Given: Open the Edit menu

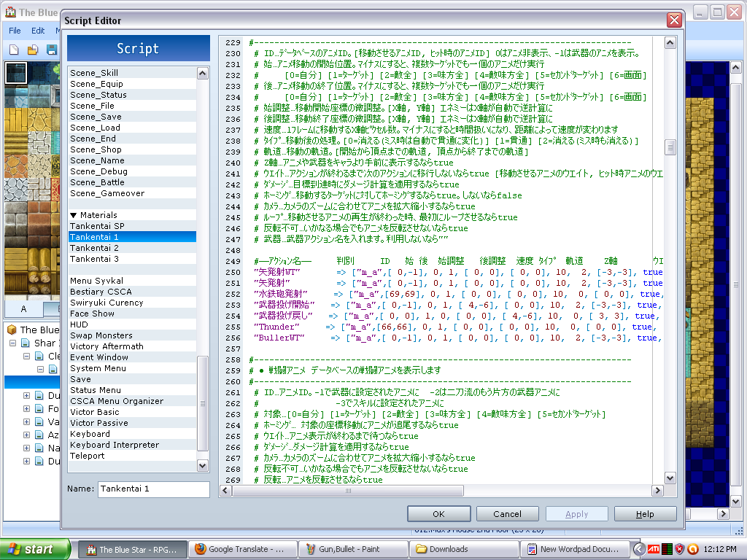Looking at the screenshot, I should pos(38,31).
